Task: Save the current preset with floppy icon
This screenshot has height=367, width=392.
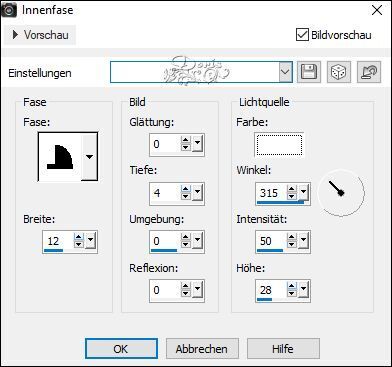Action: (309, 72)
